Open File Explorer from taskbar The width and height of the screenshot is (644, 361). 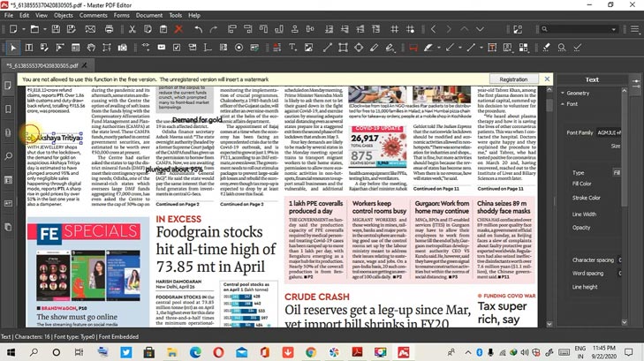171,352
